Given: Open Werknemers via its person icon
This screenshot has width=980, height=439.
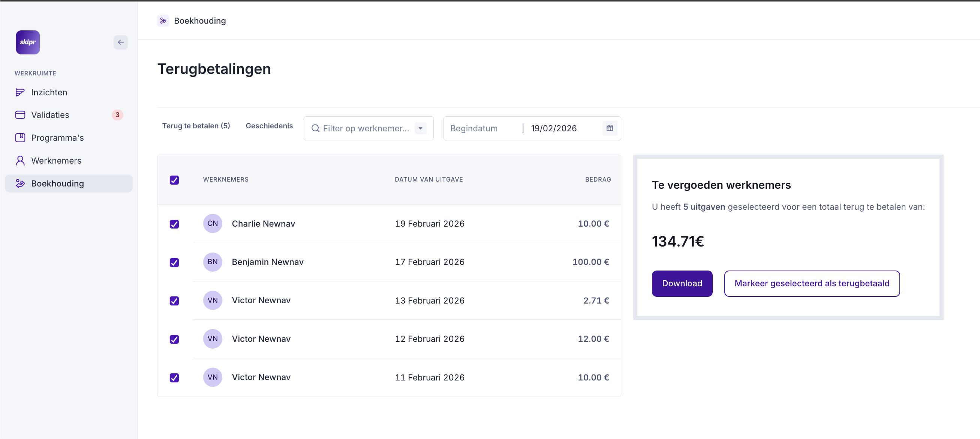Looking at the screenshot, I should coord(20,160).
